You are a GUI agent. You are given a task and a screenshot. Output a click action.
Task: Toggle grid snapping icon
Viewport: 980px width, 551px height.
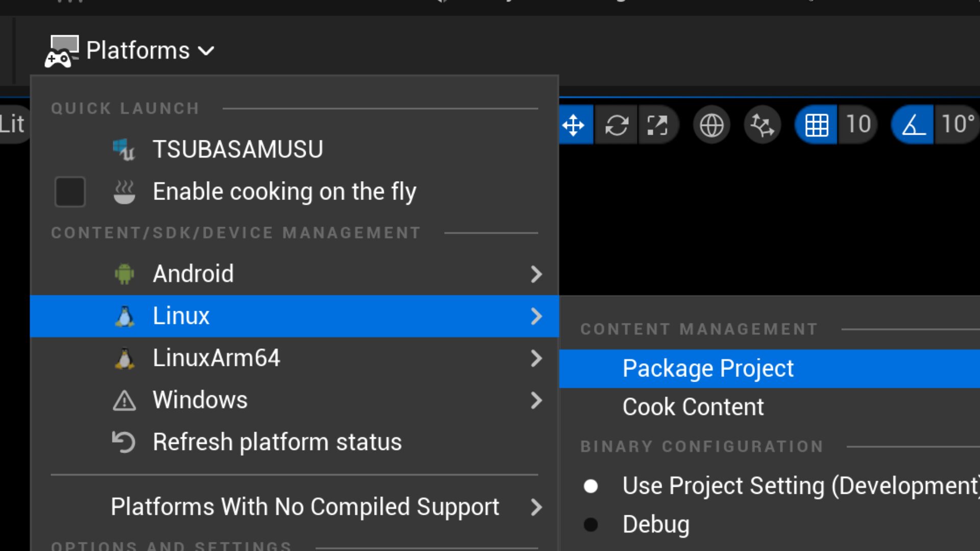(x=816, y=125)
